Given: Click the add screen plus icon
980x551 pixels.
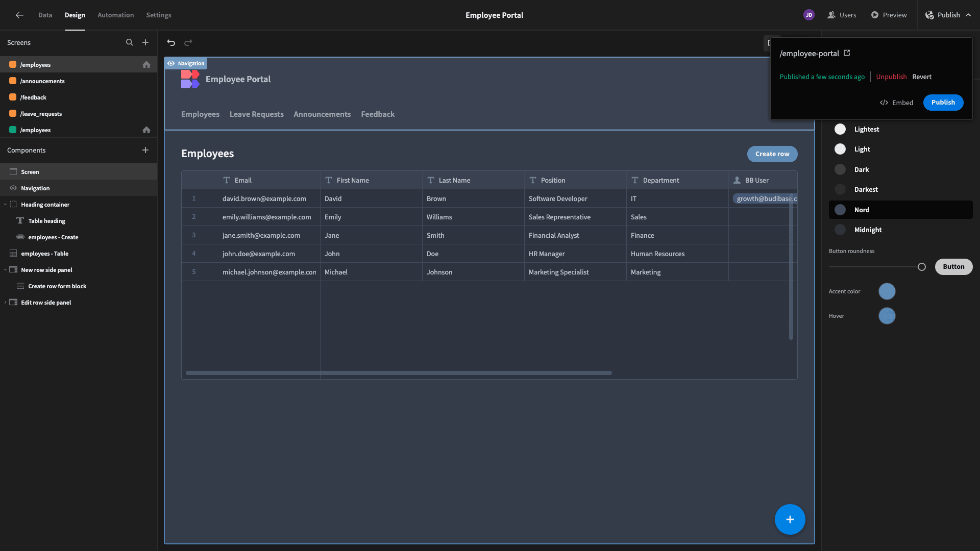Looking at the screenshot, I should [x=145, y=42].
